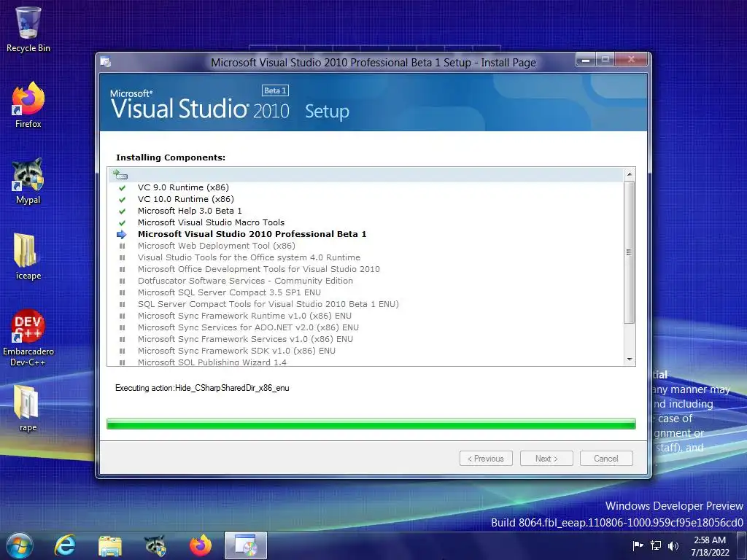Open the volume speaker tray icon
The width and height of the screenshot is (747, 560).
[673, 545]
